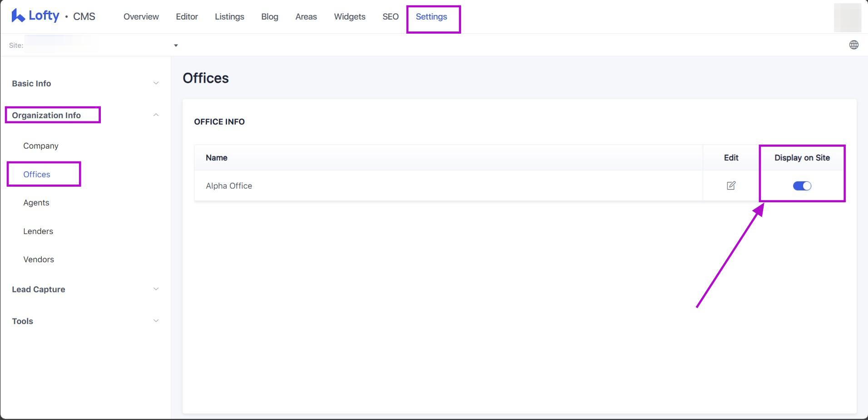This screenshot has width=868, height=420.
Task: Click the edit pencil icon for Alpha Office
Action: [731, 185]
